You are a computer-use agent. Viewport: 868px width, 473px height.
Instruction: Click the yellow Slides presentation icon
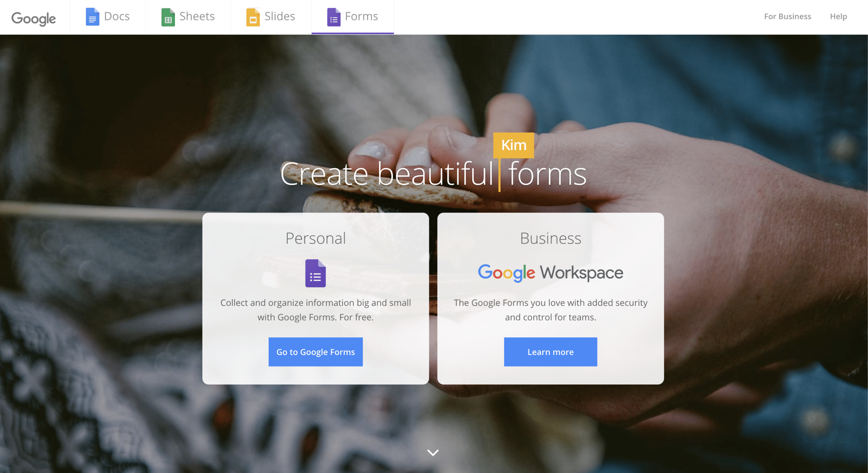click(x=253, y=17)
